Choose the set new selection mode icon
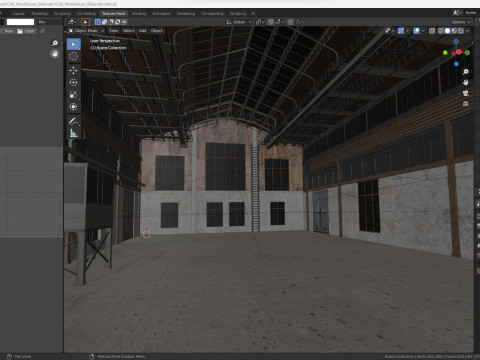 tap(98, 22)
